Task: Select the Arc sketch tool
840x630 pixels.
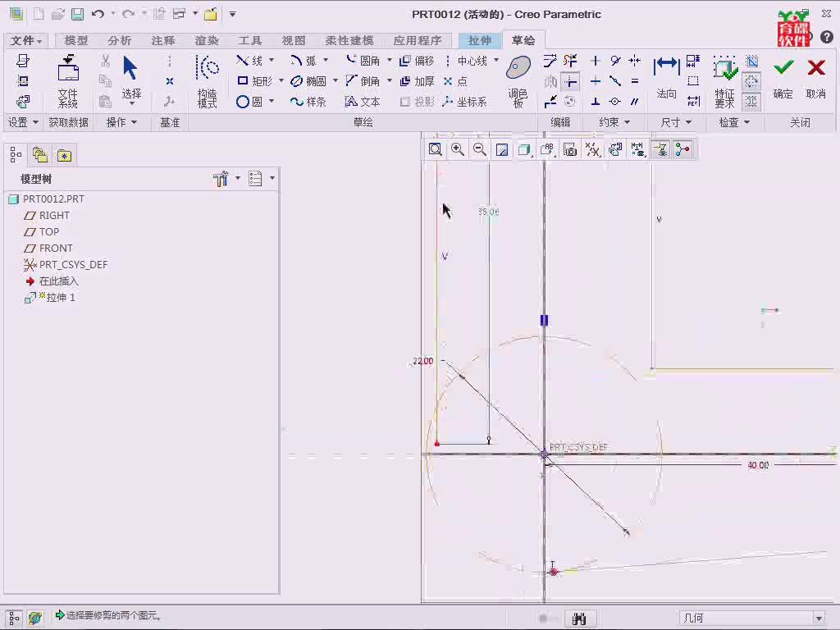Action: click(x=303, y=61)
